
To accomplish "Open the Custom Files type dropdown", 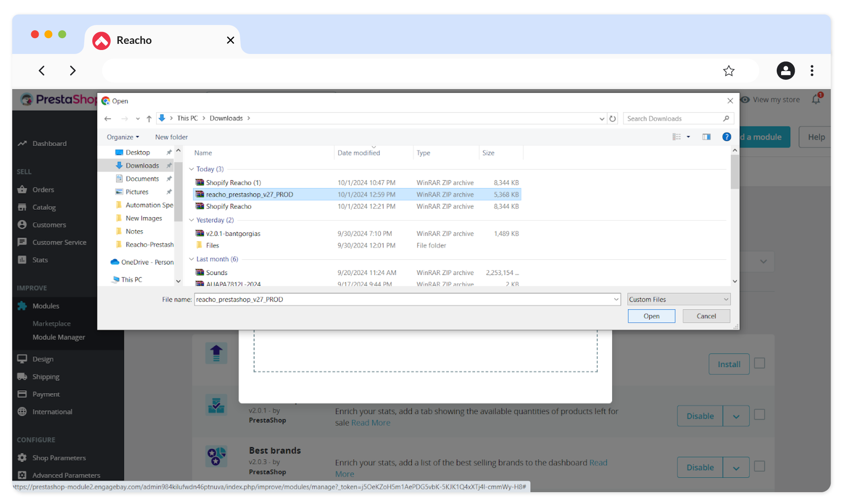I will click(679, 299).
